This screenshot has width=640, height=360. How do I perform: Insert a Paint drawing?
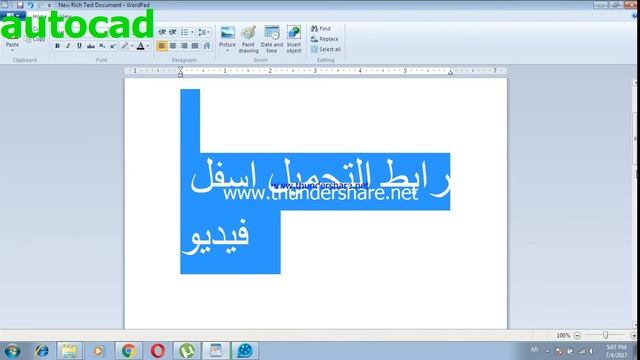(x=249, y=40)
